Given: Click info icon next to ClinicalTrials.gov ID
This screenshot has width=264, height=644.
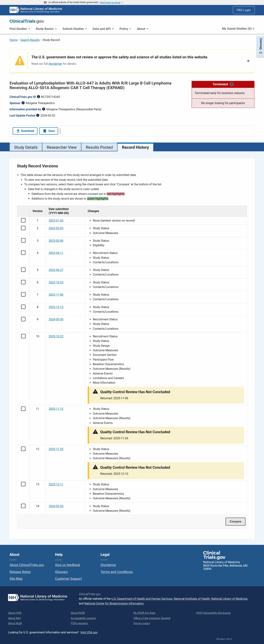Looking at the screenshot, I should [x=38, y=97].
